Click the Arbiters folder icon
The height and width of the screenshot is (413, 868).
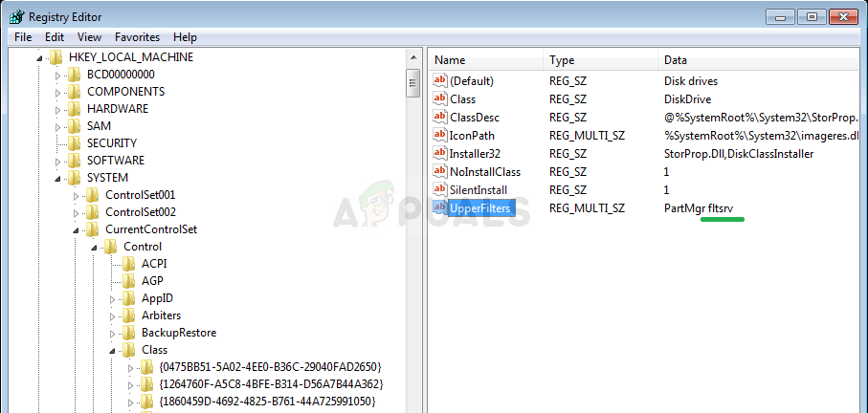point(128,315)
